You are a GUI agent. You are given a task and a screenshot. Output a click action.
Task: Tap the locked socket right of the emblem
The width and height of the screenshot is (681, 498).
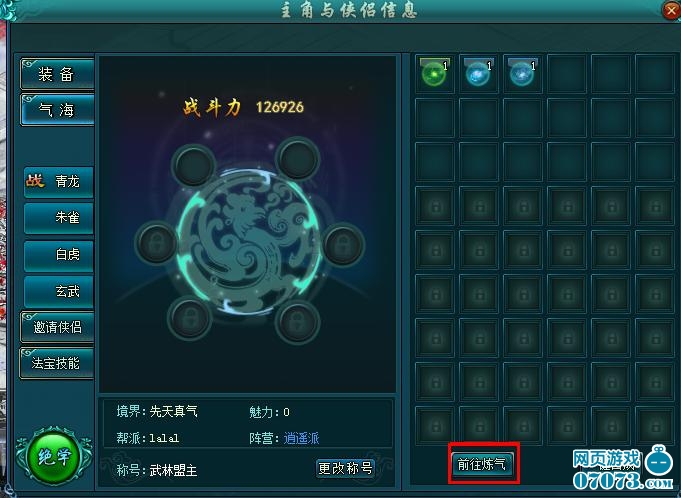click(343, 244)
